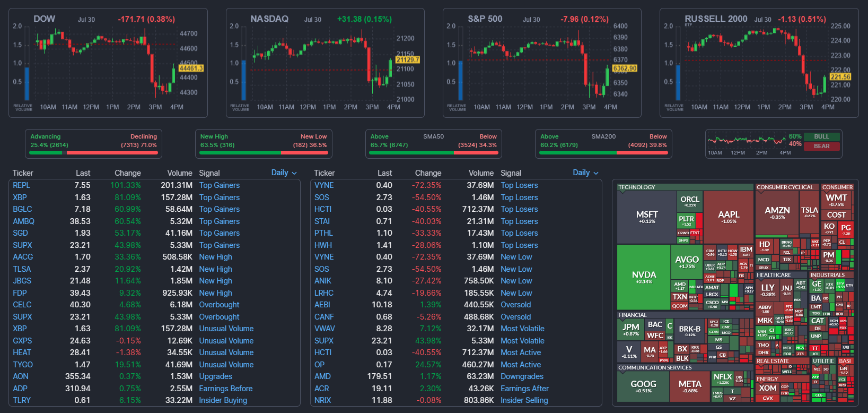868x413 pixels.
Task: Click the Earnings Before signal link
Action: tap(226, 389)
